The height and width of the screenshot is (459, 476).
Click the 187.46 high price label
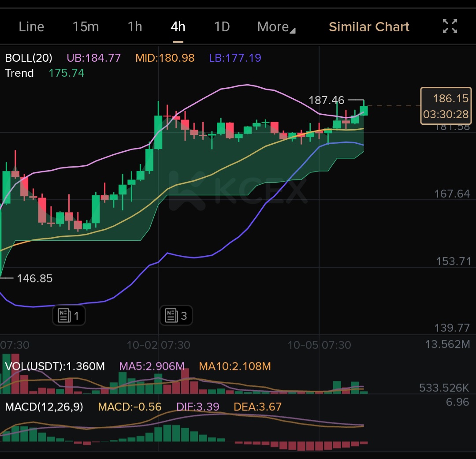(x=326, y=100)
